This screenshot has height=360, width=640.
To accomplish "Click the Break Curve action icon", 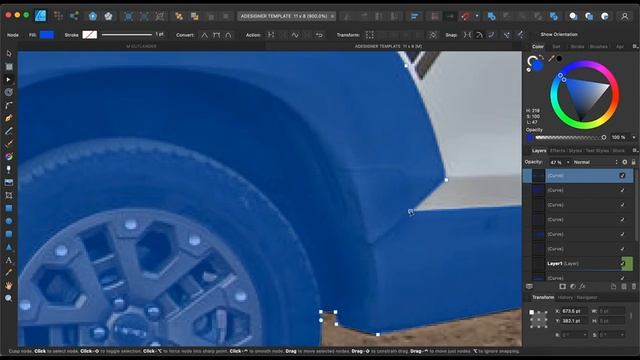I will point(271,35).
